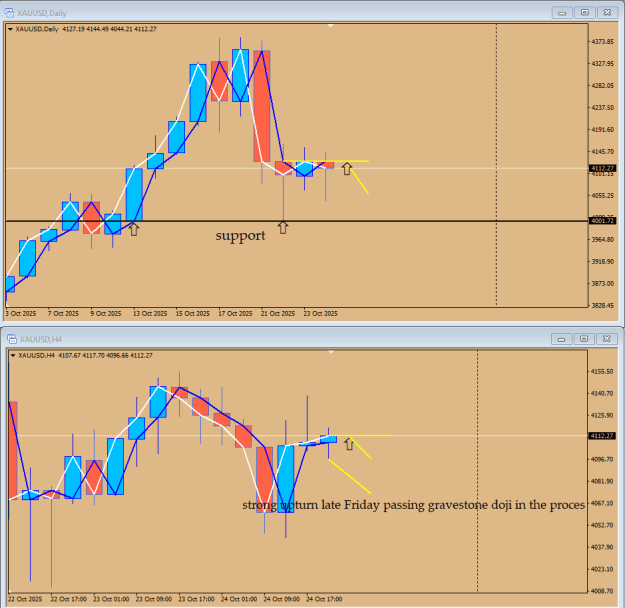Click the '21 Oct 2025' date on Daily axis
This screenshot has height=608, width=625.
278,314
